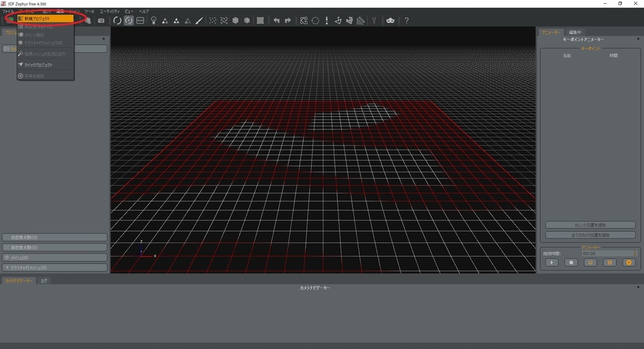644x349 pixels.
Task: Close the キーポイントアニメーター panel
Action: pyautogui.click(x=638, y=39)
